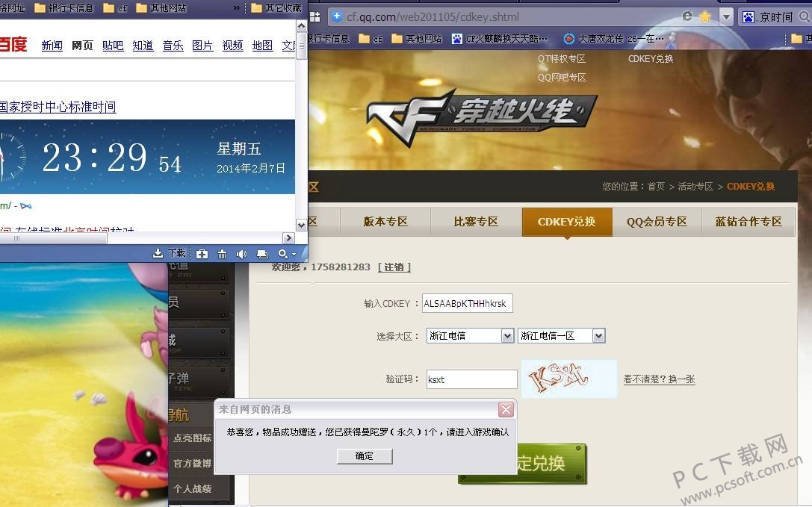Expand the address bar history dropdown

tap(727, 17)
